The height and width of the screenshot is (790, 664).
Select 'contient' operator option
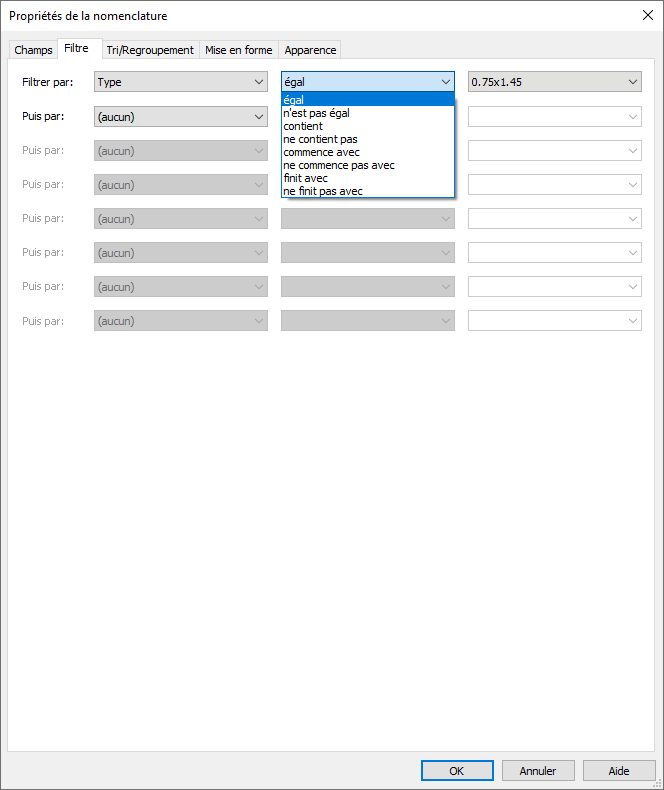(303, 126)
